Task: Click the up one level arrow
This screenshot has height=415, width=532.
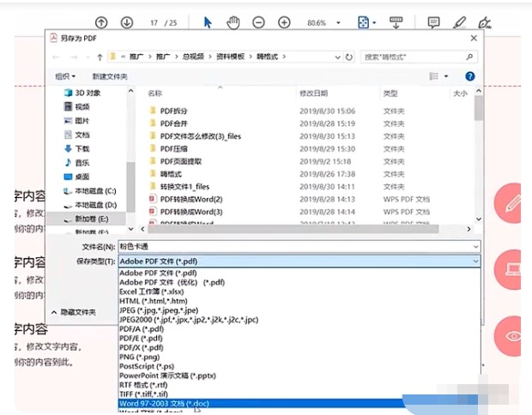Action: point(100,57)
